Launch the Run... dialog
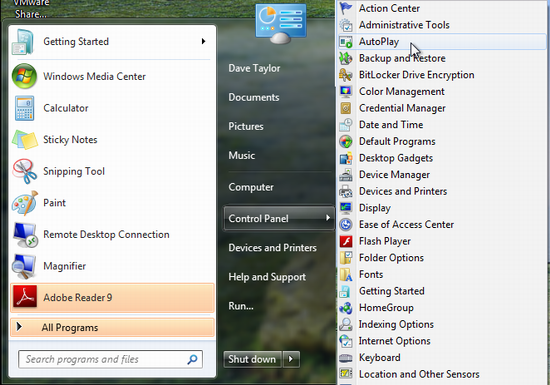The image size is (550, 385). click(241, 306)
